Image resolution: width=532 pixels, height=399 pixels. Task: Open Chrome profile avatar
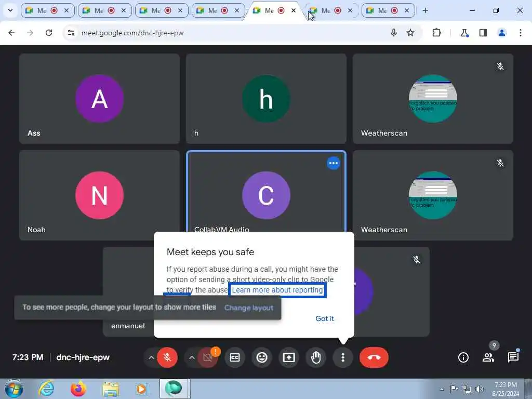tap(502, 33)
